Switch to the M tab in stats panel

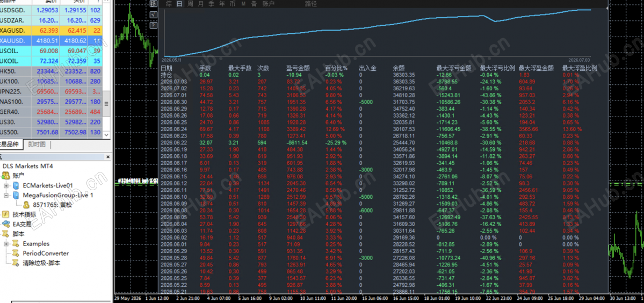coord(243,4)
